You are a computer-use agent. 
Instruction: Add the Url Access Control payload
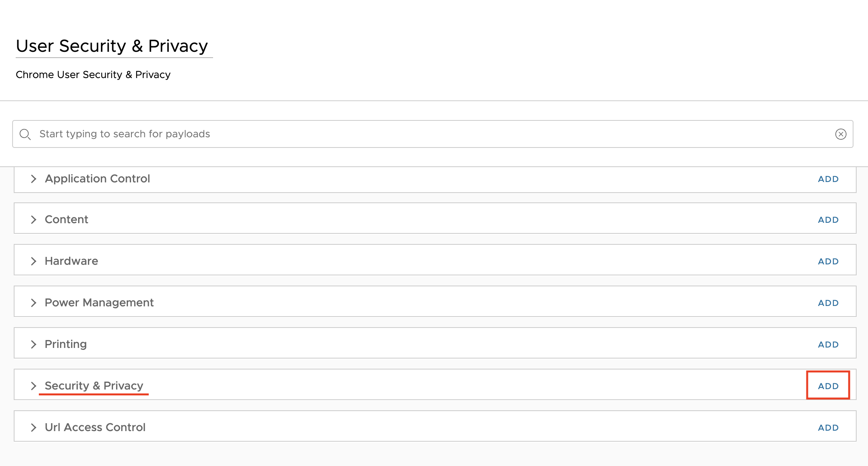[x=828, y=428]
